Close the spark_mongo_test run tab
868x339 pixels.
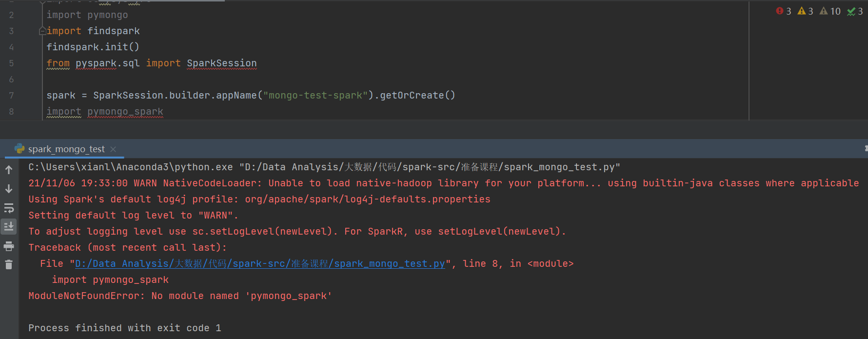point(113,149)
